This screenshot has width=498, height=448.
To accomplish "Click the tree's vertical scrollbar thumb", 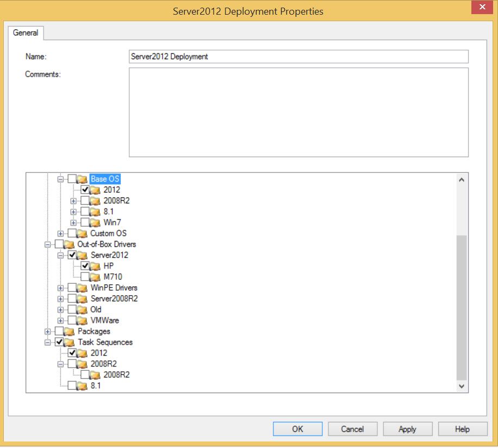I will pyautogui.click(x=462, y=307).
